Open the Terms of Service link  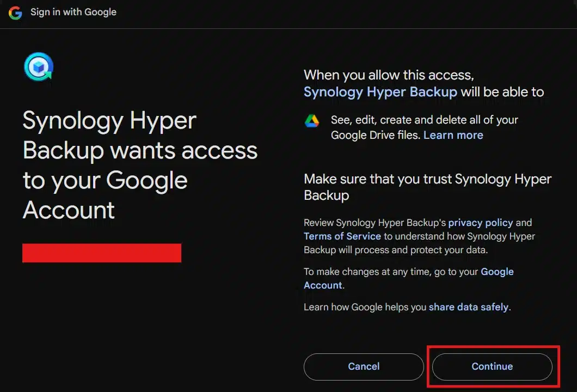pyautogui.click(x=342, y=236)
